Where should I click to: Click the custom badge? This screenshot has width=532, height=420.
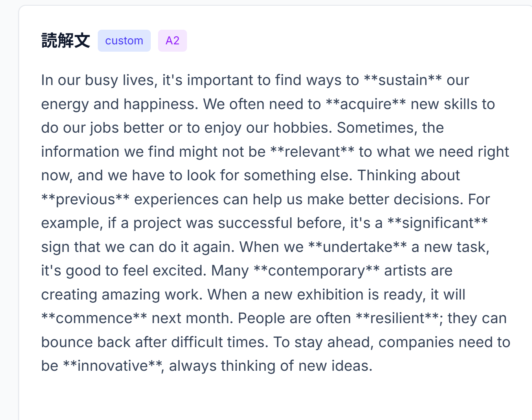(124, 41)
